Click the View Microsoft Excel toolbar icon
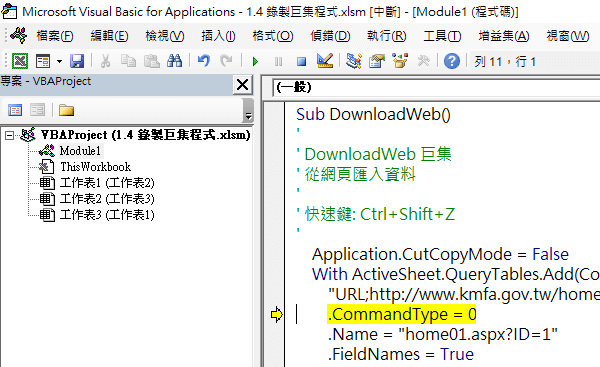 [x=20, y=61]
